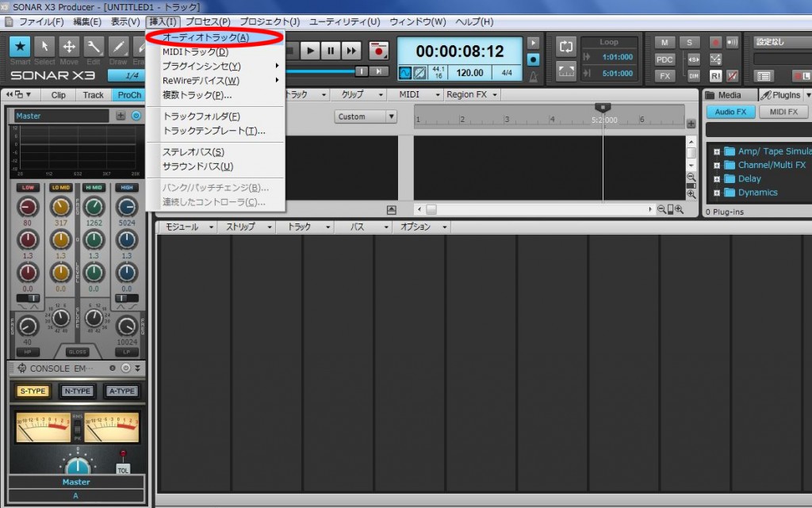Click the red slashed automation write icon

click(x=732, y=76)
